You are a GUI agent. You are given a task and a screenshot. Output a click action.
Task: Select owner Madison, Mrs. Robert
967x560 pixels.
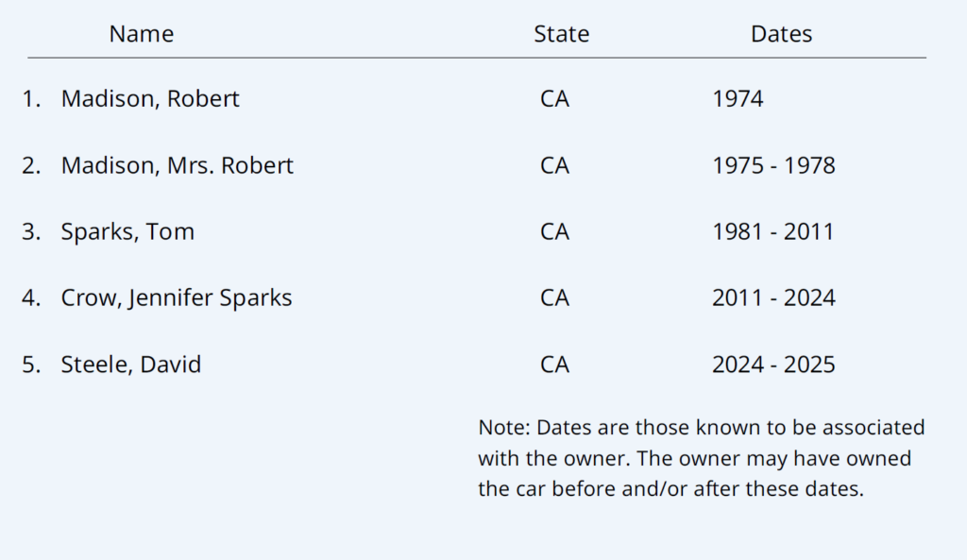(x=177, y=165)
